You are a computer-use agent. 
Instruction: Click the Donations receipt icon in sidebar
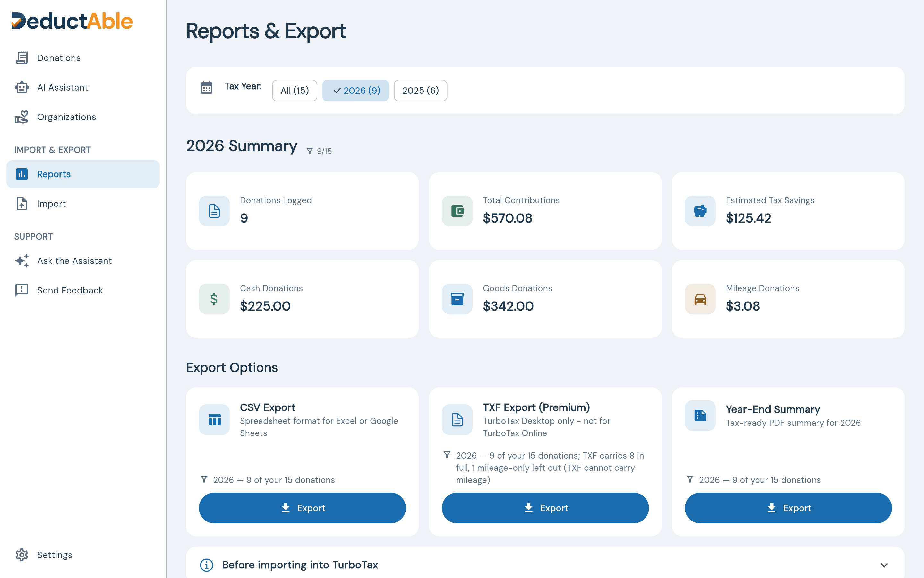click(x=22, y=58)
